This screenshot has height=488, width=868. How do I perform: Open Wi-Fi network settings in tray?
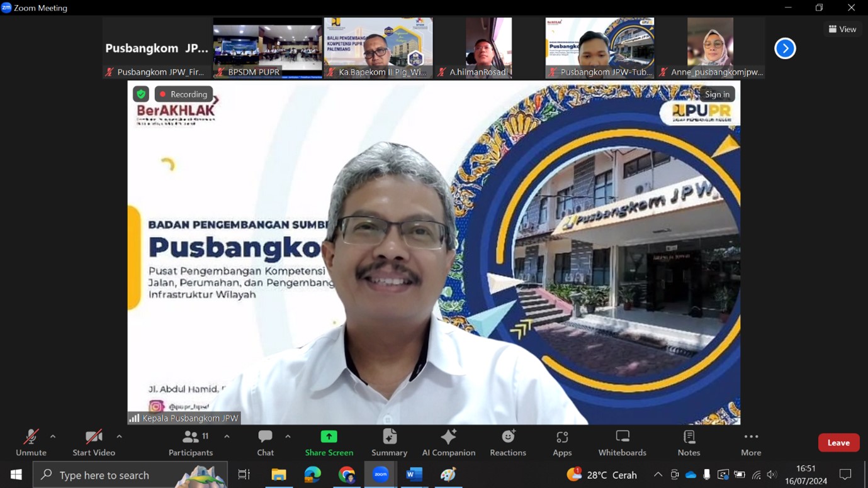coord(756,475)
